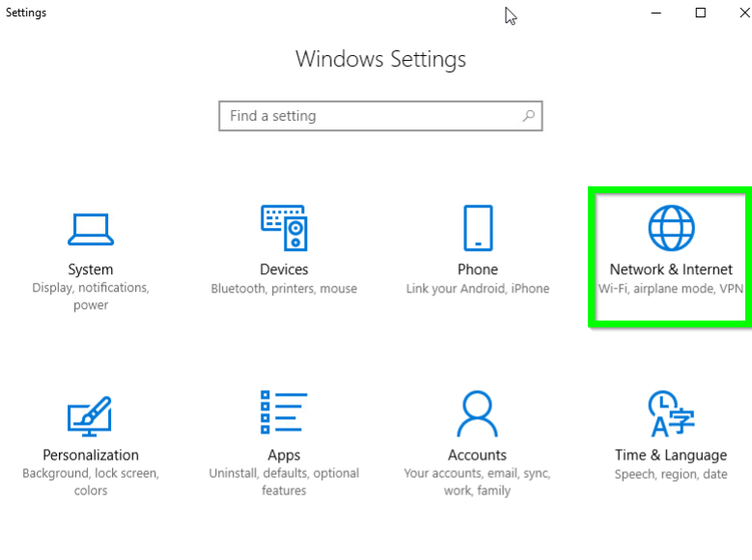Select the System category label
Viewport: 752px width, 560px height.
[91, 269]
